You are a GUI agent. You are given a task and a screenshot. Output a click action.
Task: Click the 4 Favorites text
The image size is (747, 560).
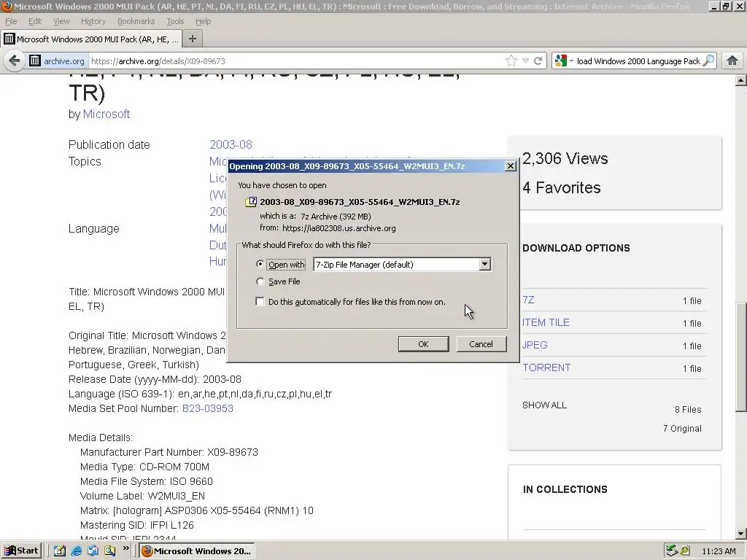[561, 187]
